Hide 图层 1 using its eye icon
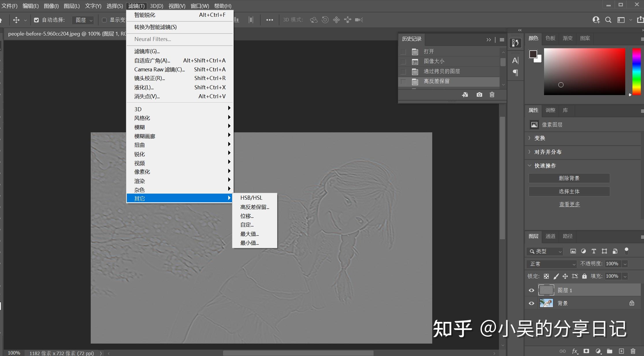Image resolution: width=644 pixels, height=356 pixels. pos(531,290)
